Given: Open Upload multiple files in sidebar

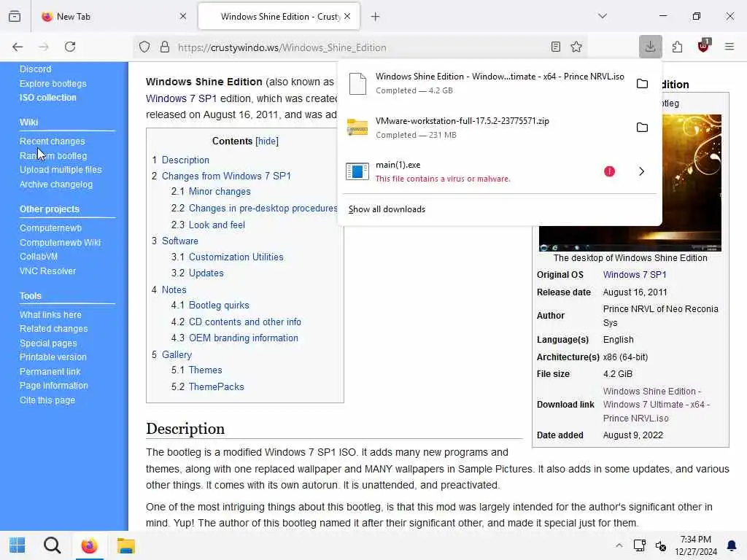Looking at the screenshot, I should [61, 169].
